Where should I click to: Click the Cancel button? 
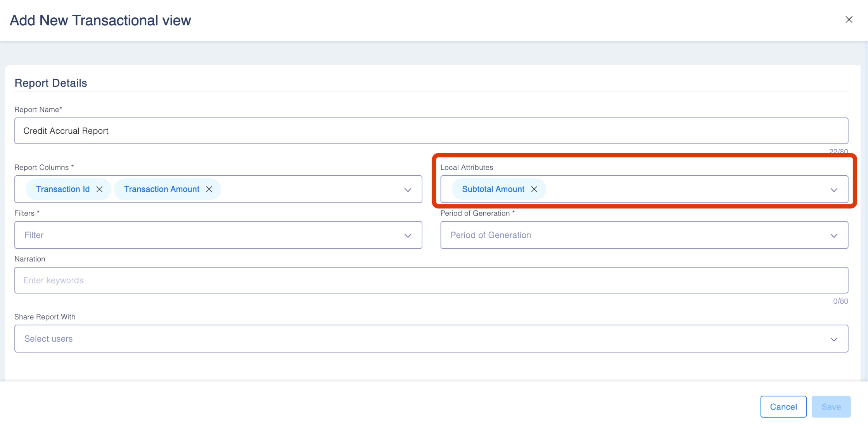tap(783, 406)
